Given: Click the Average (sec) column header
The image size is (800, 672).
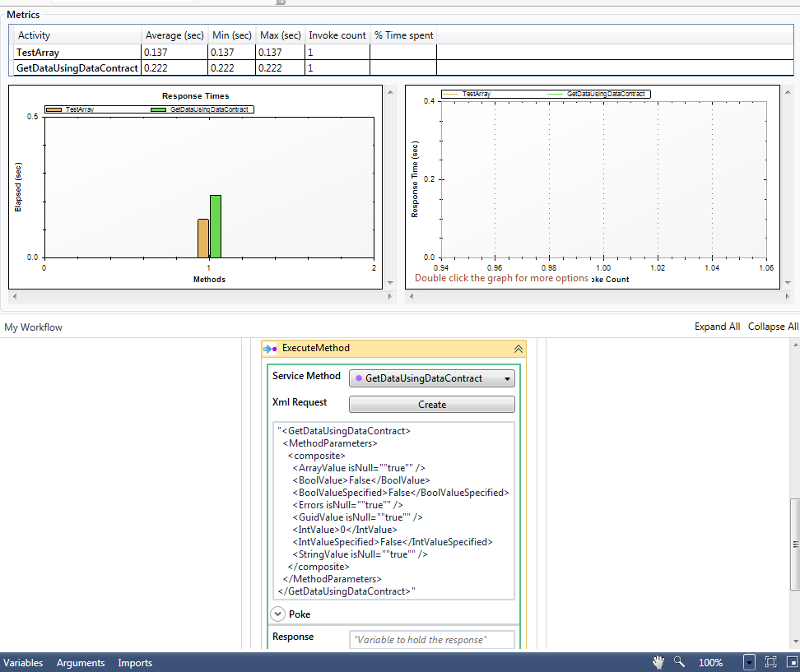Looking at the screenshot, I should pyautogui.click(x=174, y=35).
